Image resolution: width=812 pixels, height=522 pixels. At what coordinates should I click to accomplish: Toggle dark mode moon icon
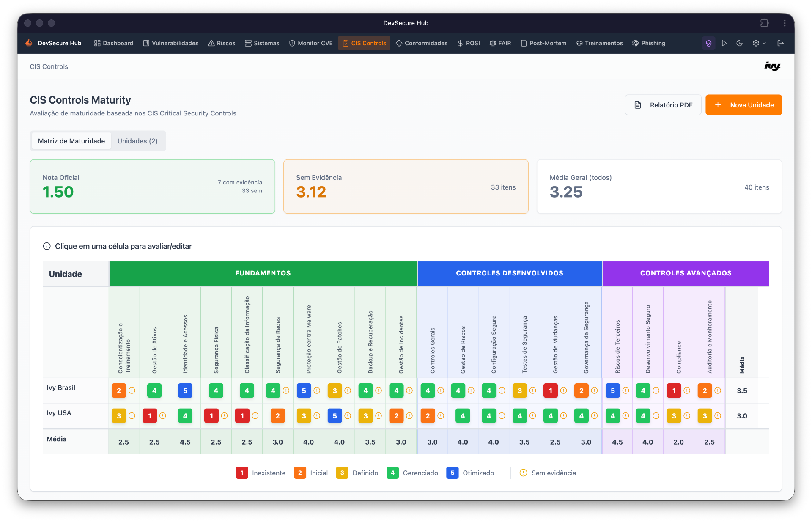point(739,43)
